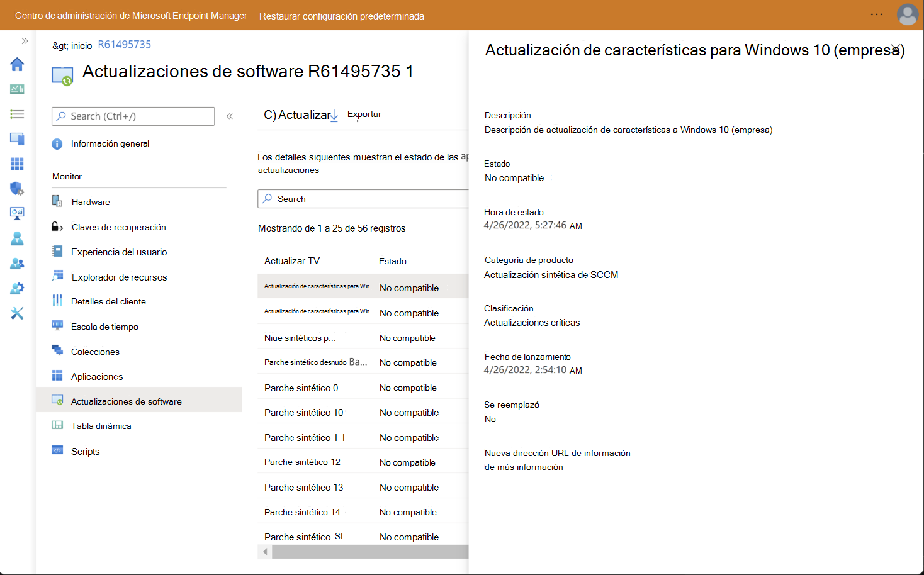Image resolution: width=924 pixels, height=575 pixels.
Task: Open the Tenant administration icon
Action: click(x=17, y=288)
